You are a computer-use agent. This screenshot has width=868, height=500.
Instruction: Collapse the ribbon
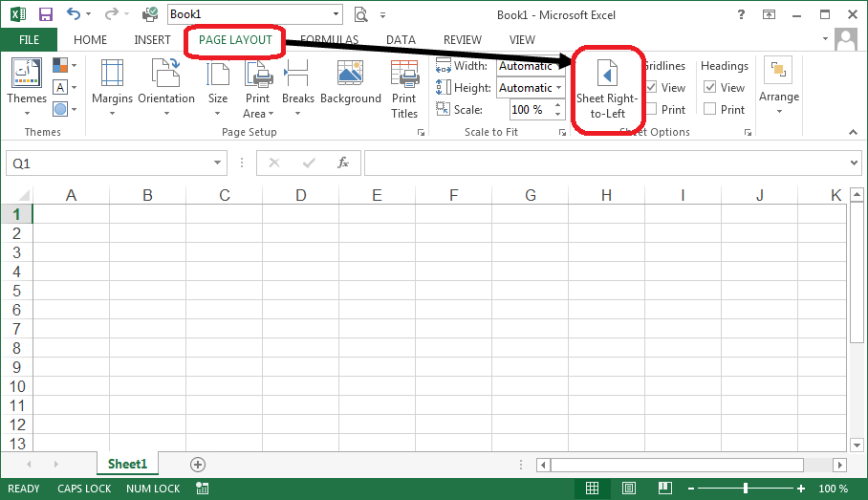[853, 132]
